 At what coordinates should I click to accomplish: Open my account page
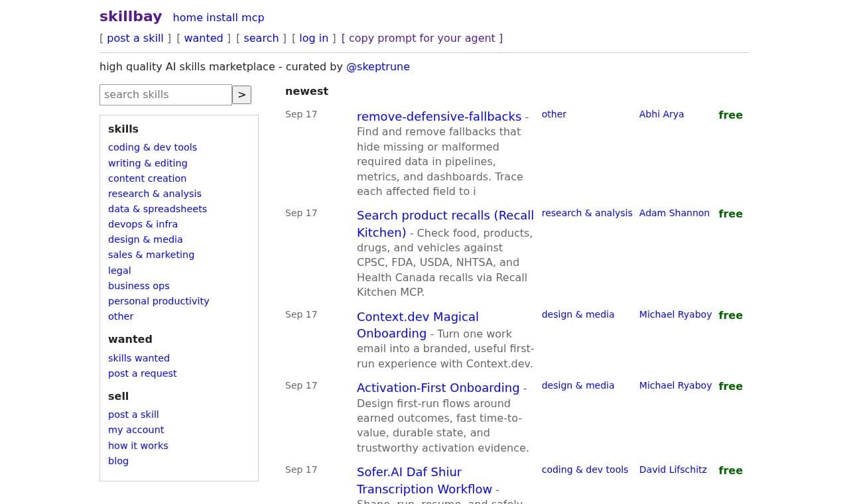click(136, 430)
